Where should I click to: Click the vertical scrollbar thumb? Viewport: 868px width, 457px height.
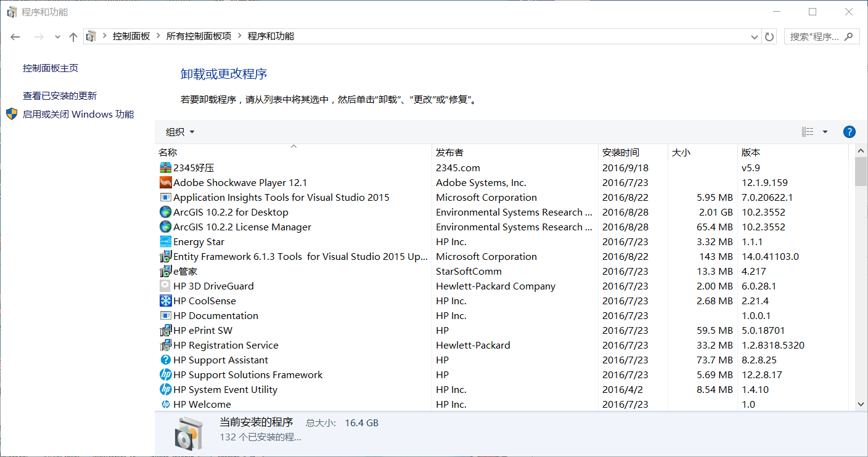pyautogui.click(x=861, y=171)
